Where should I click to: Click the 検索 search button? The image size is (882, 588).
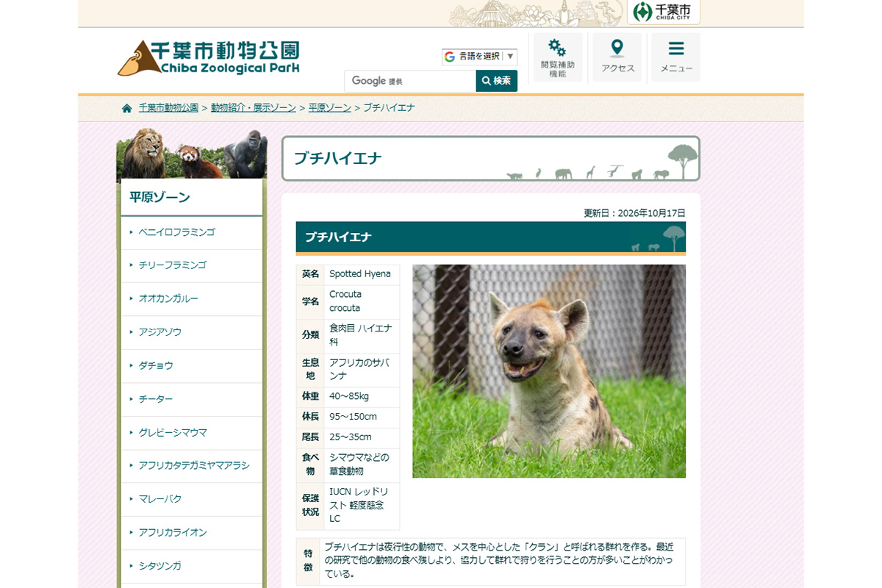click(497, 81)
